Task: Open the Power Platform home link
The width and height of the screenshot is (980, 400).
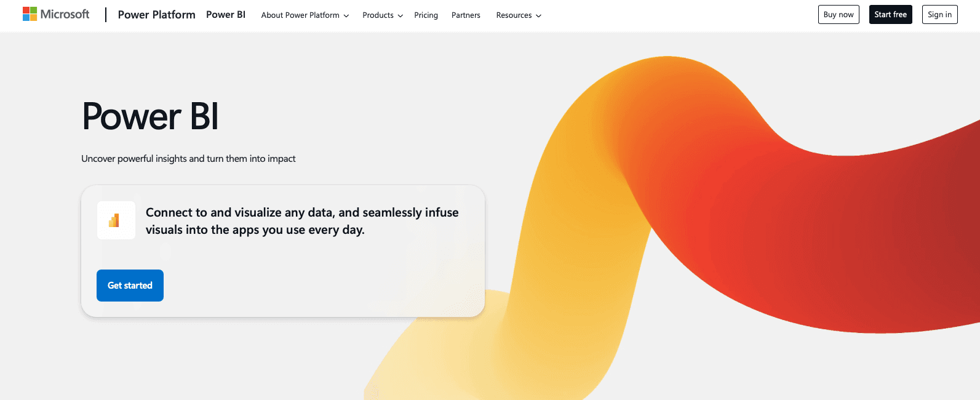Action: (x=156, y=15)
